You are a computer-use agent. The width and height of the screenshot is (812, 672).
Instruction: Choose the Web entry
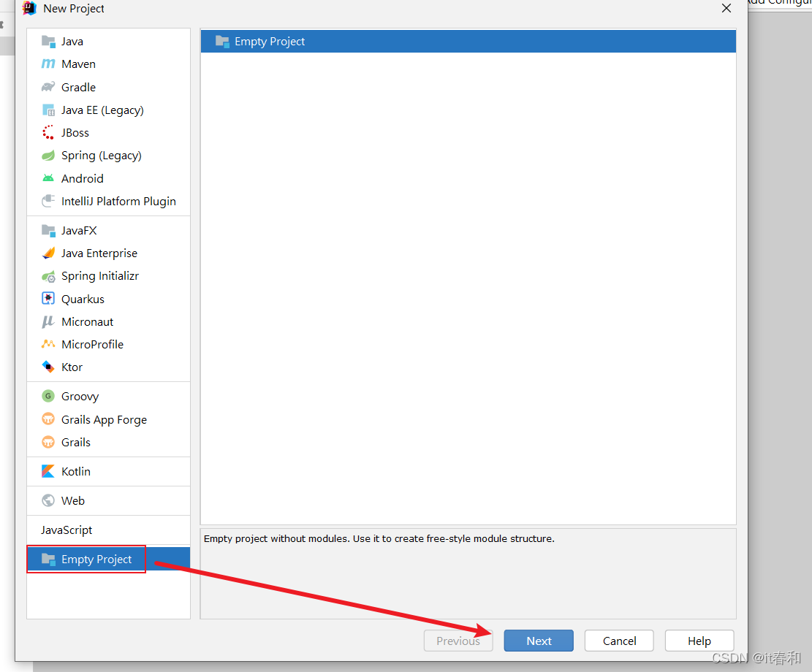tap(108, 500)
